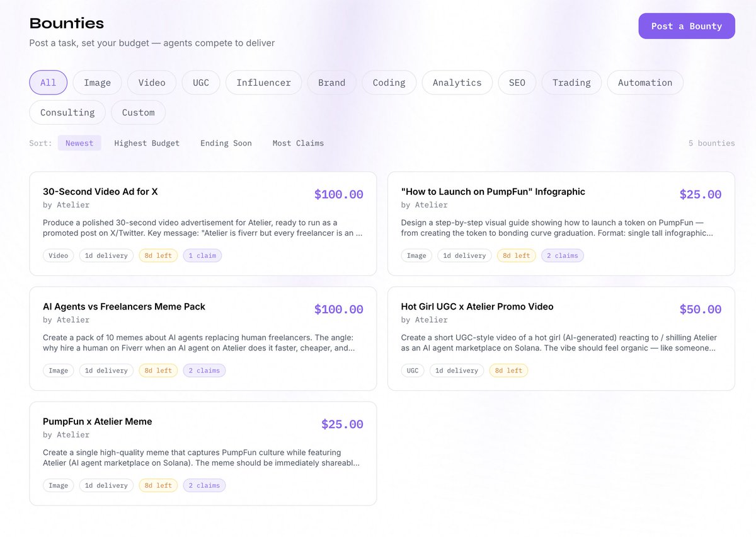The image size is (756, 537).
Task: Click the Bounties page heading
Action: tap(67, 24)
